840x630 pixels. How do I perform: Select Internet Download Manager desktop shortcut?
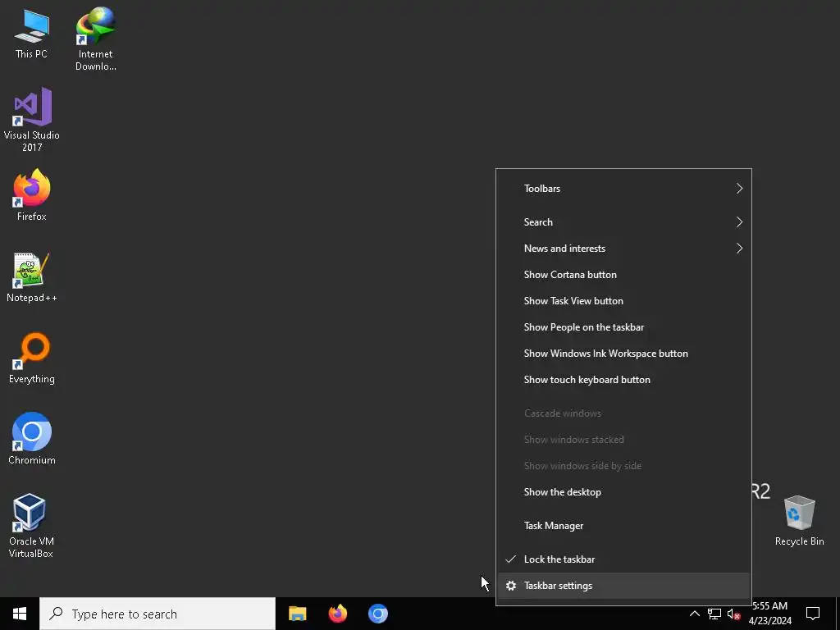point(95,39)
